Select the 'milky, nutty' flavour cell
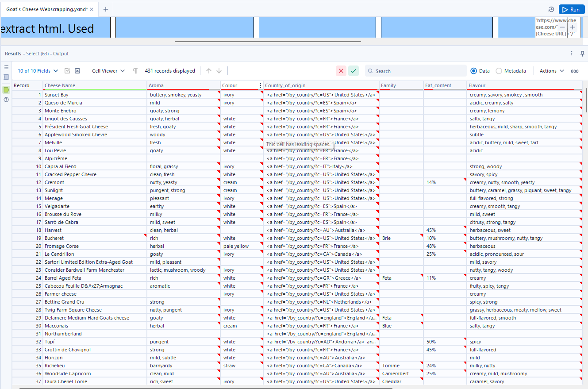This screenshot has height=389, width=588. pyautogui.click(x=525, y=366)
